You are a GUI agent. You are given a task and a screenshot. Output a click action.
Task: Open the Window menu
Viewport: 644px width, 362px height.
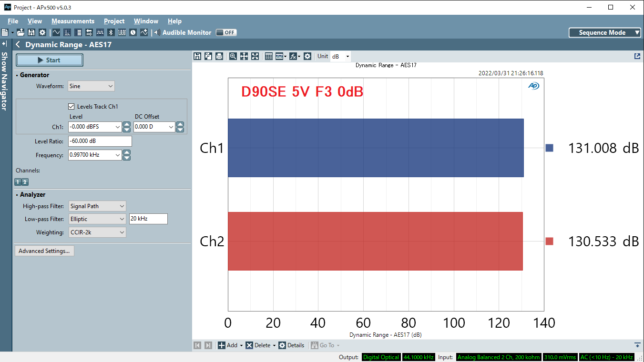point(146,21)
